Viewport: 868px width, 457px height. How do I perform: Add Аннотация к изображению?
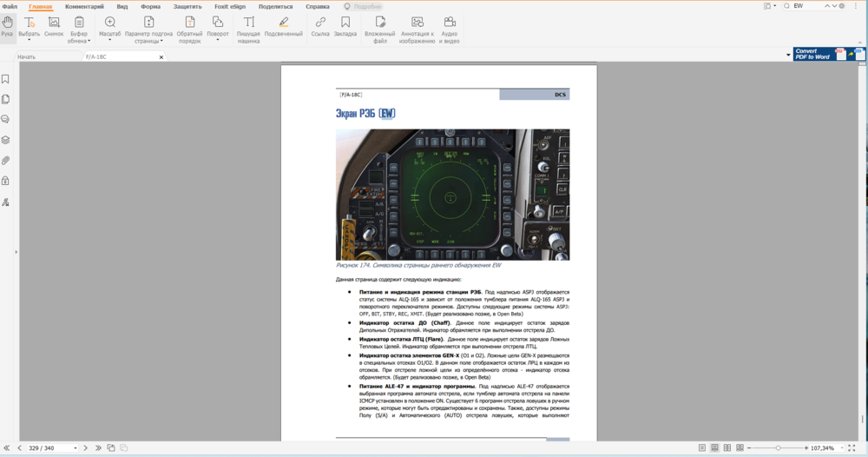(x=417, y=30)
